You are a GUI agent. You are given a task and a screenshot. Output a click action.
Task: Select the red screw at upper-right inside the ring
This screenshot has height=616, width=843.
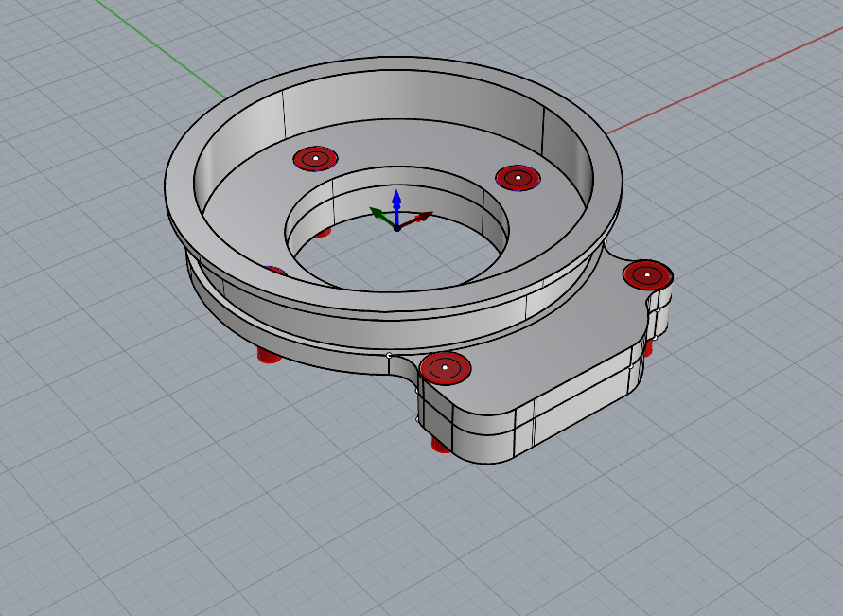point(518,177)
